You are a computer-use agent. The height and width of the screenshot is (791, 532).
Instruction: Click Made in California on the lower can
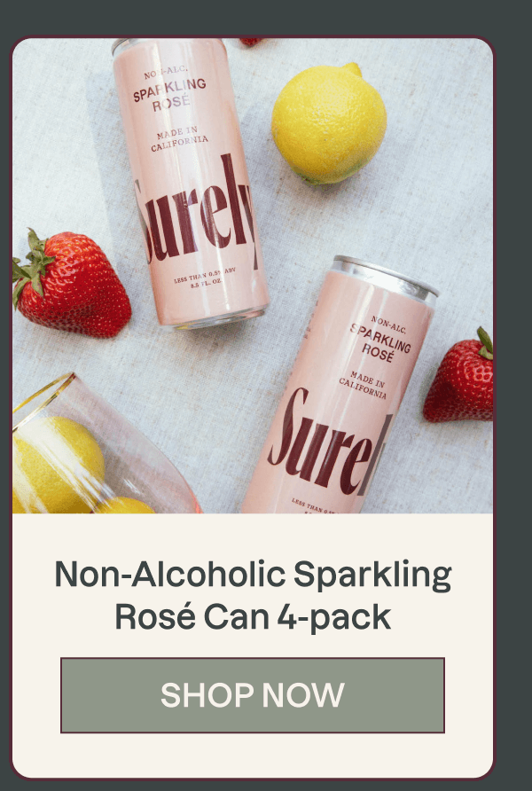pos(363,384)
